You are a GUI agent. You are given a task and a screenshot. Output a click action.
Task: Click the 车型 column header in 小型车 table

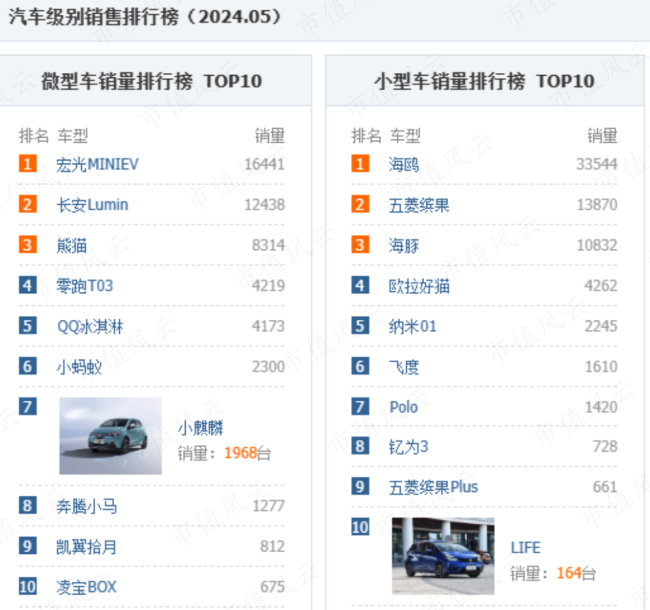tap(405, 136)
